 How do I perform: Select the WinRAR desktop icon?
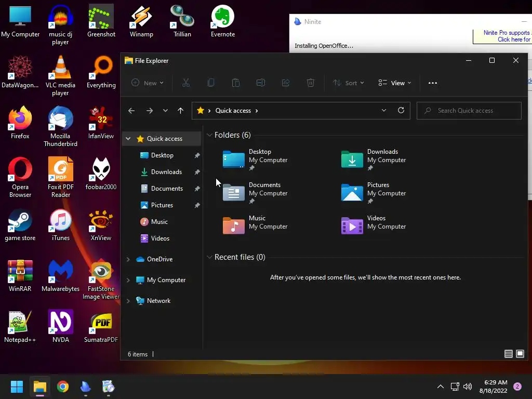tap(20, 275)
